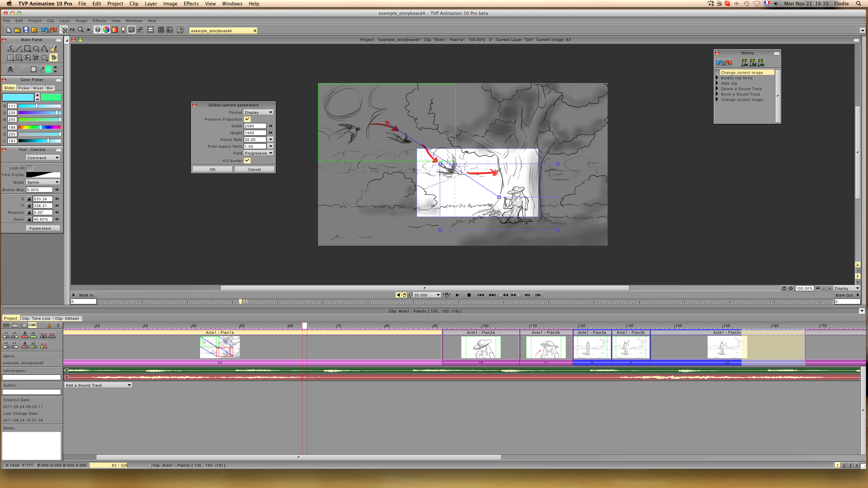Toggle the Rotation lock
This screenshot has height=488, width=868.
tap(29, 212)
